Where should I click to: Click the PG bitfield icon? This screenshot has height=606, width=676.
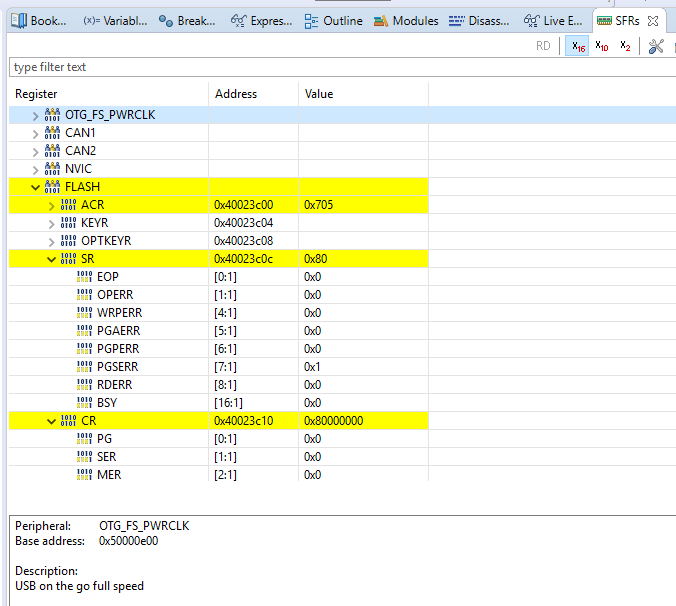pyautogui.click(x=84, y=439)
